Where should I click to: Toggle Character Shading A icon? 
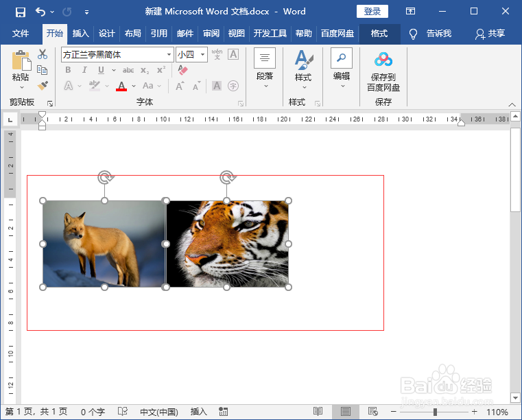[217, 86]
